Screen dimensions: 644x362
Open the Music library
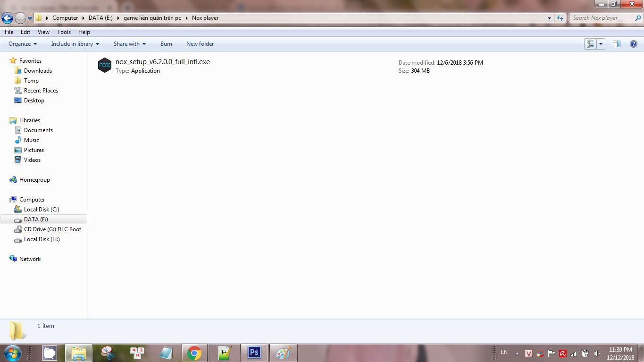tap(32, 140)
